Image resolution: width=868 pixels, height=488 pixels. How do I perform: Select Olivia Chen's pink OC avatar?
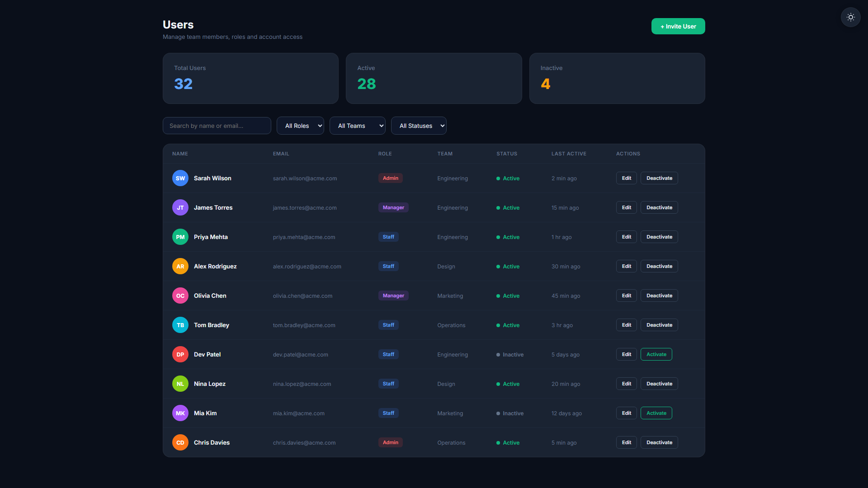(x=180, y=296)
